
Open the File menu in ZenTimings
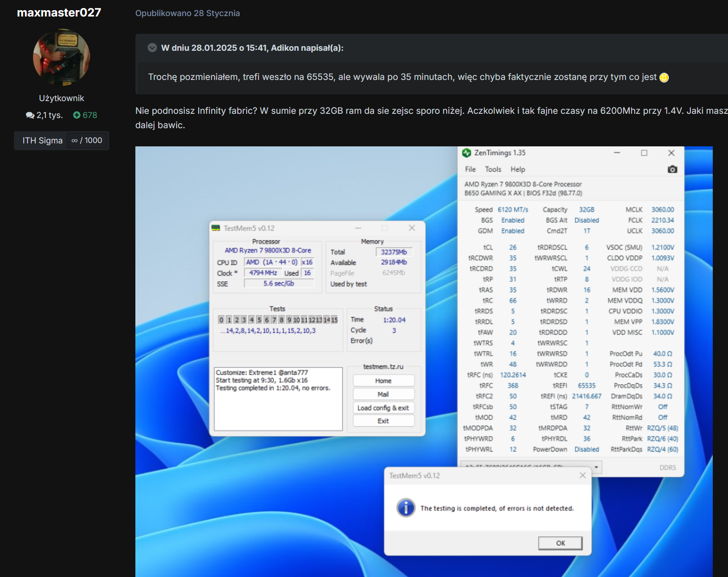click(x=470, y=169)
